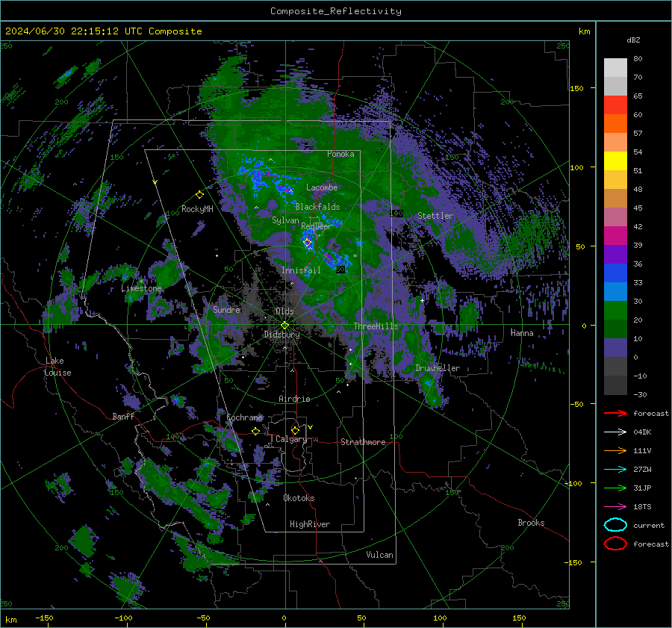The width and height of the screenshot is (672, 628).
Task: Click the Calgary city label
Action: pos(291,439)
